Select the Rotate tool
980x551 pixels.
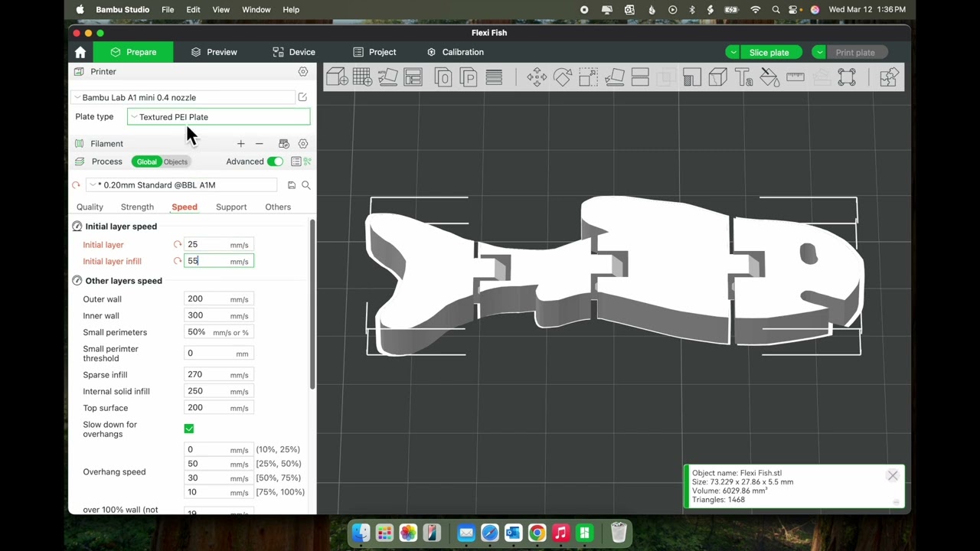coord(563,77)
